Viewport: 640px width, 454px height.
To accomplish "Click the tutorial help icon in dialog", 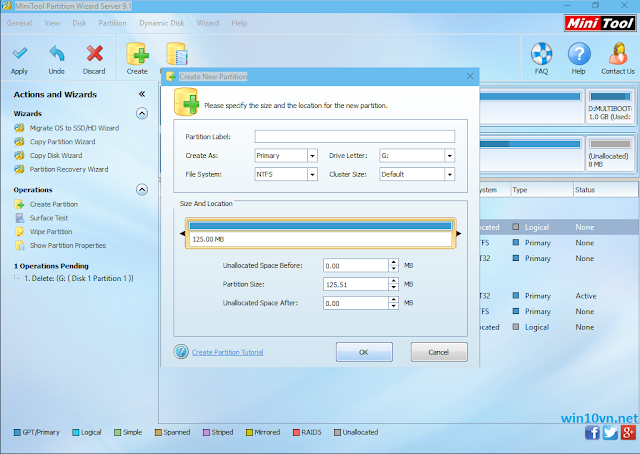I will (x=181, y=352).
